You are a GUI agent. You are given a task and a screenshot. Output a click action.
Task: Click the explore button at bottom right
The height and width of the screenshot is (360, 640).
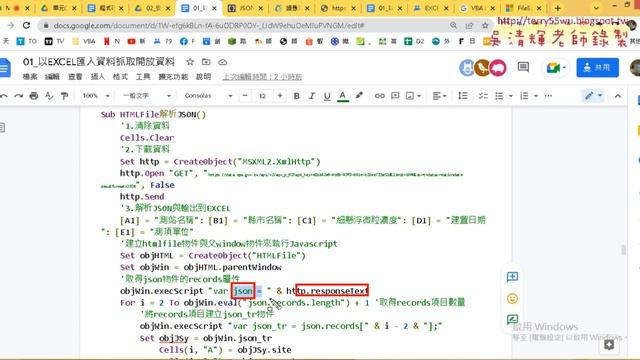[x=609, y=345]
